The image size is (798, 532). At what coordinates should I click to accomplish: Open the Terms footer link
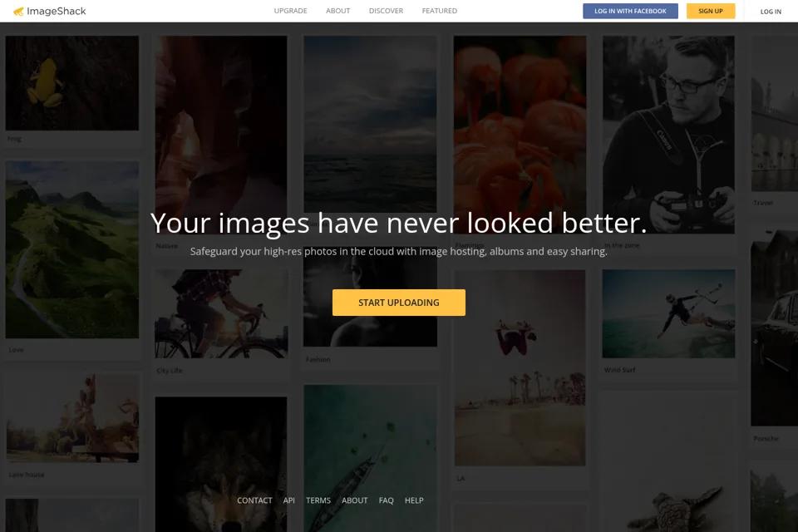tap(318, 500)
